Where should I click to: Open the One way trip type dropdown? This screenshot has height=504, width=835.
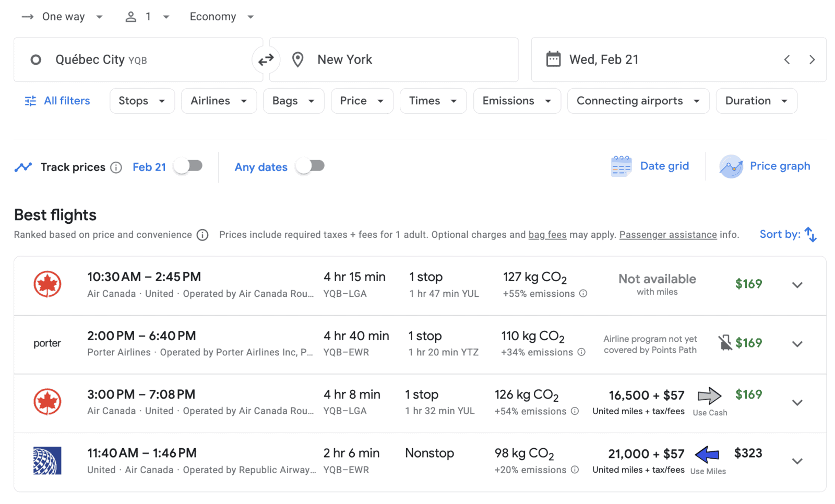click(62, 17)
